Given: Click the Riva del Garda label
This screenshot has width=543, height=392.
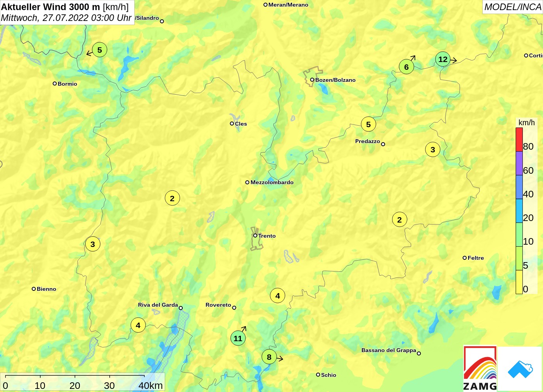Looking at the screenshot, I should (158, 305).
